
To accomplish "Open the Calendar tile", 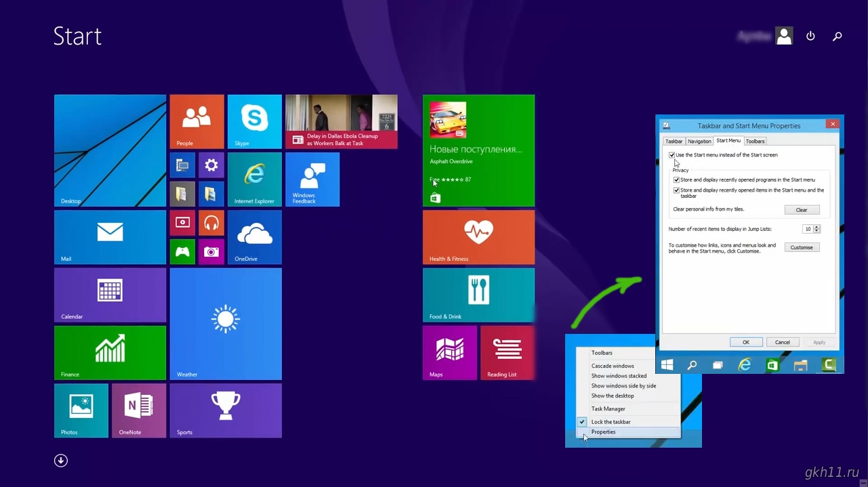I will [x=110, y=295].
